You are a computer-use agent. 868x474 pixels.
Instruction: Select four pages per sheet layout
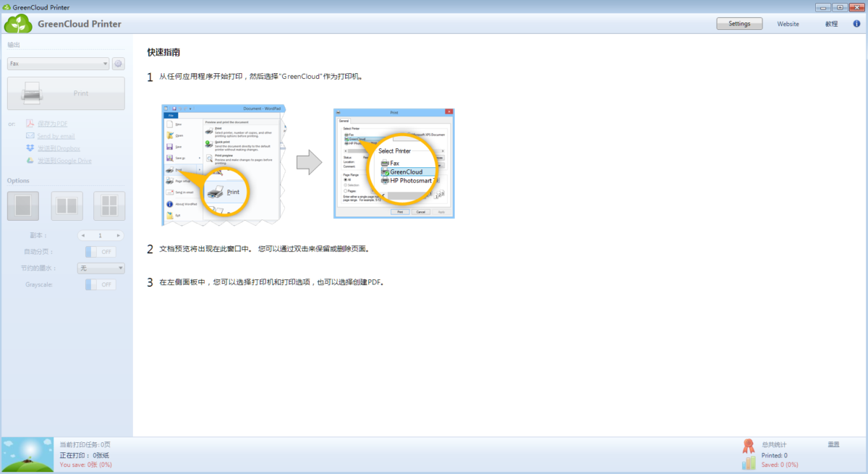pyautogui.click(x=109, y=206)
